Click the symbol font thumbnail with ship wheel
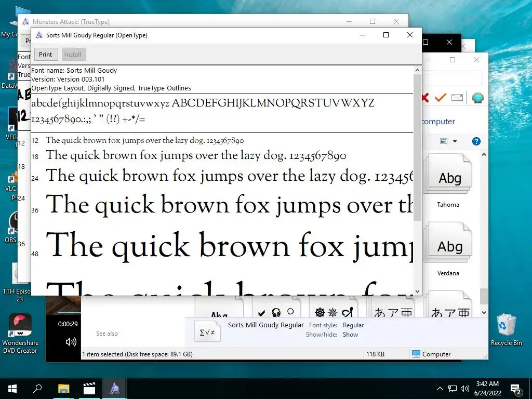This screenshot has width=532, height=399. point(334,307)
